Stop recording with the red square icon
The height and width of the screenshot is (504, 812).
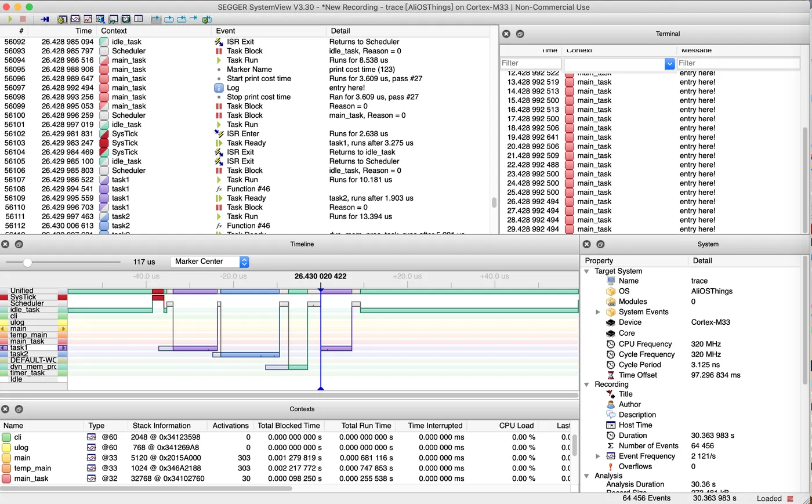point(23,19)
